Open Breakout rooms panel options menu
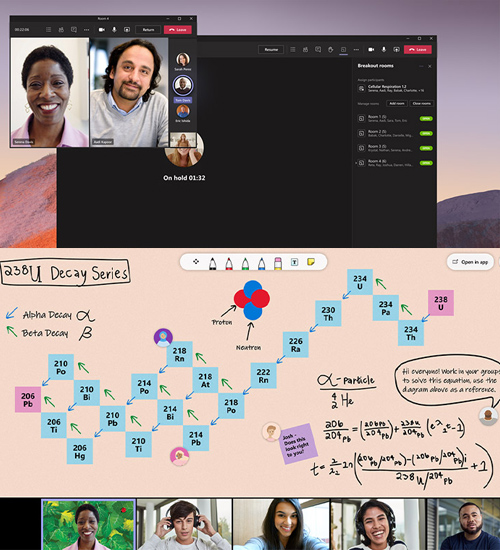The height and width of the screenshot is (550, 500). (x=421, y=66)
